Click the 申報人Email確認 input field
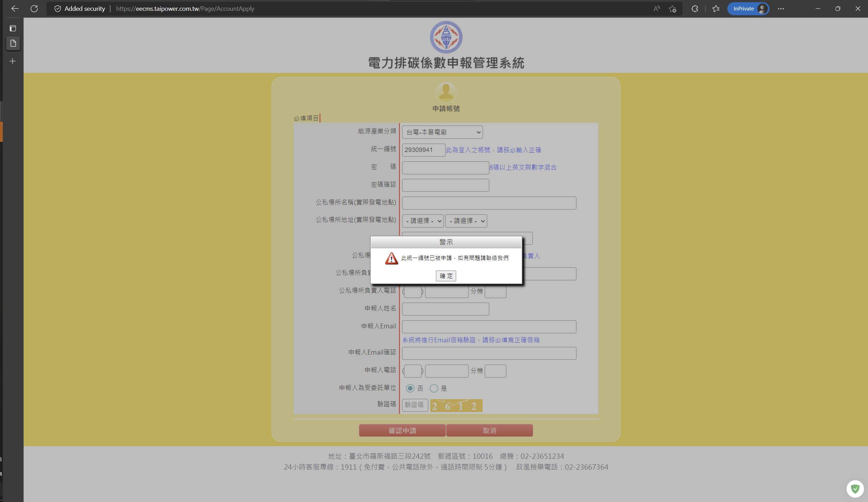This screenshot has width=868, height=502. pos(489,353)
